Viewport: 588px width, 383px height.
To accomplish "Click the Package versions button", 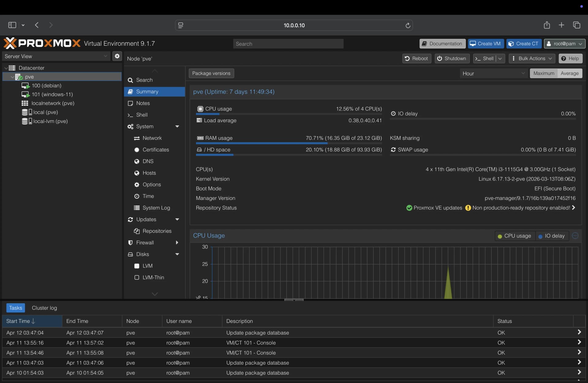I will [211, 73].
